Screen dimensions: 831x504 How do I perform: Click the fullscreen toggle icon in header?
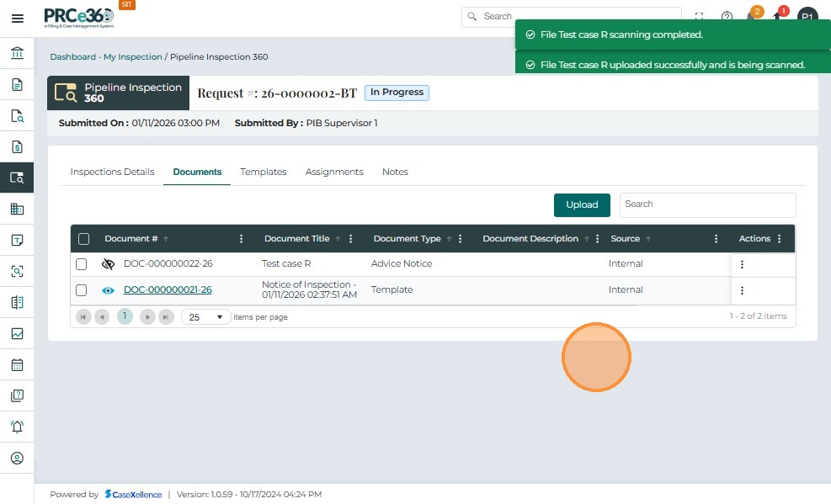pos(699,17)
